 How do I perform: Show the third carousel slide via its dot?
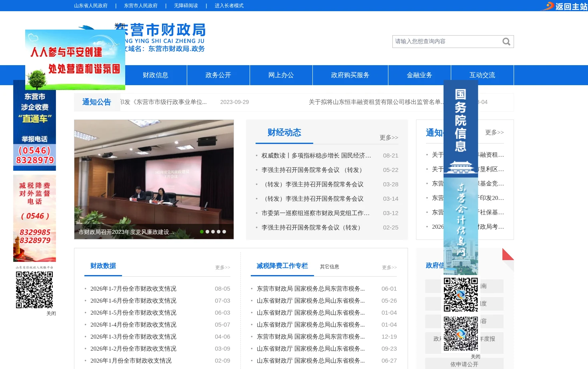[x=213, y=232]
